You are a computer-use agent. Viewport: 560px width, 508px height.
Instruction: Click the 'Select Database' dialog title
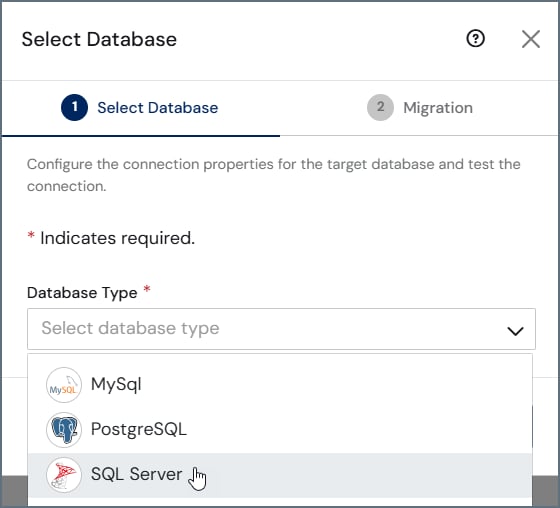99,39
